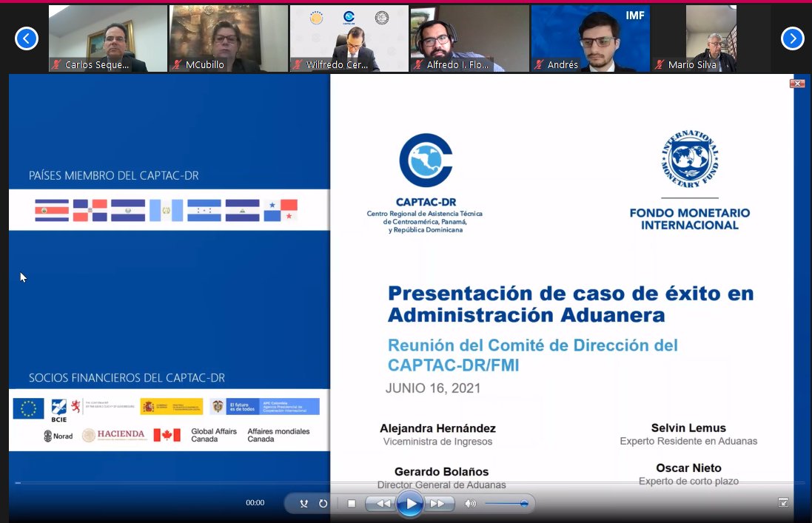This screenshot has height=523, width=812.
Task: Select Carlos Seque... participant video
Action: 108,38
